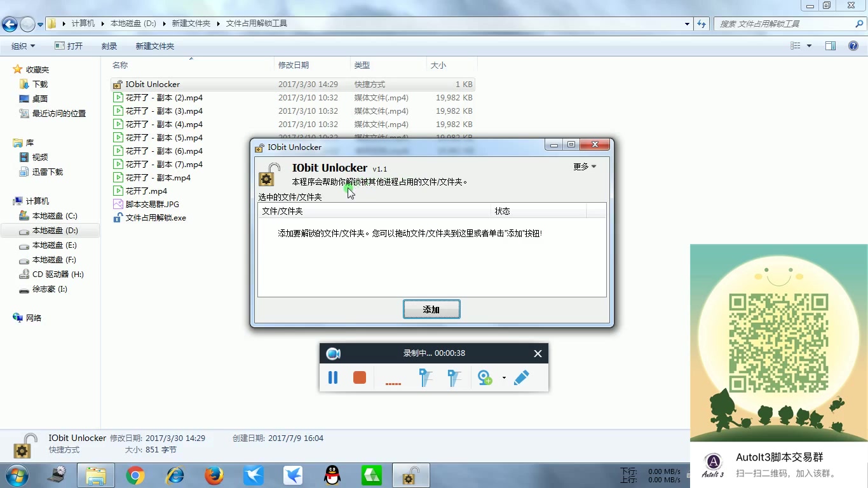Open the Windows Start button

pyautogui.click(x=17, y=475)
